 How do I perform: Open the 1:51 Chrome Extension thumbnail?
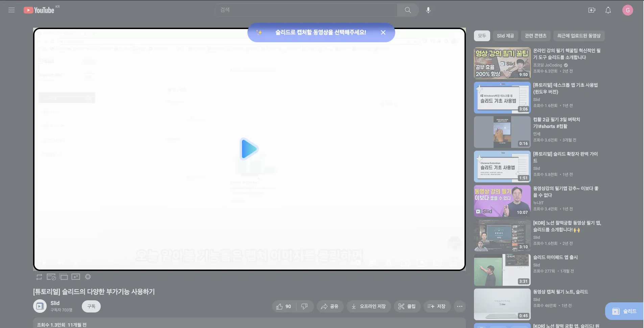coord(502,167)
